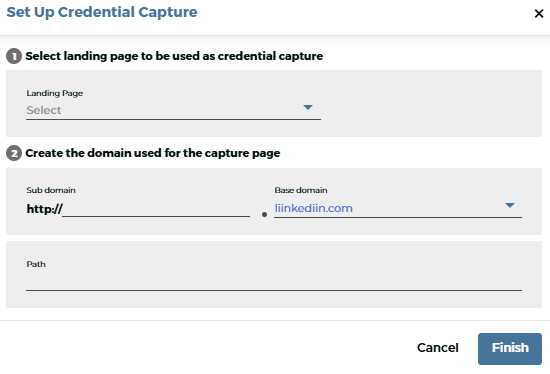Click the Set Up Credential Capture title
550x374 pixels.
[102, 12]
